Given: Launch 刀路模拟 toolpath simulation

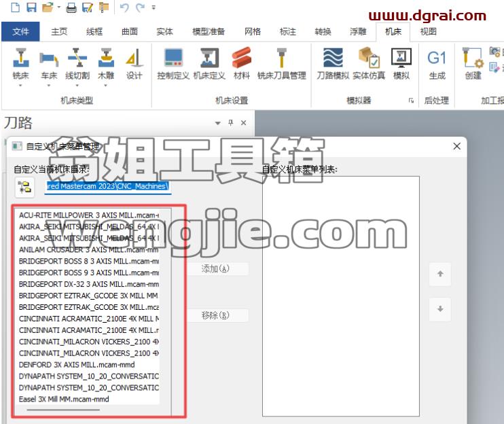Looking at the screenshot, I should 333,64.
